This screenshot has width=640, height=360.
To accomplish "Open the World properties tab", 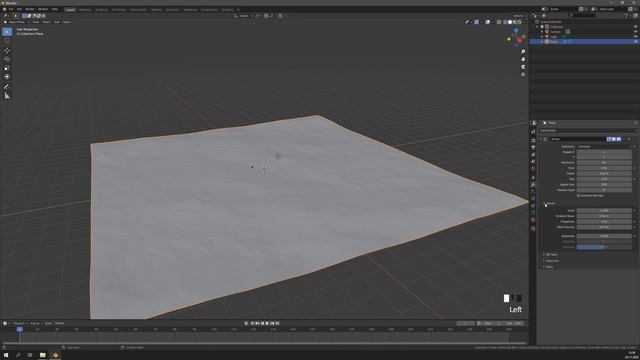I will 533,168.
